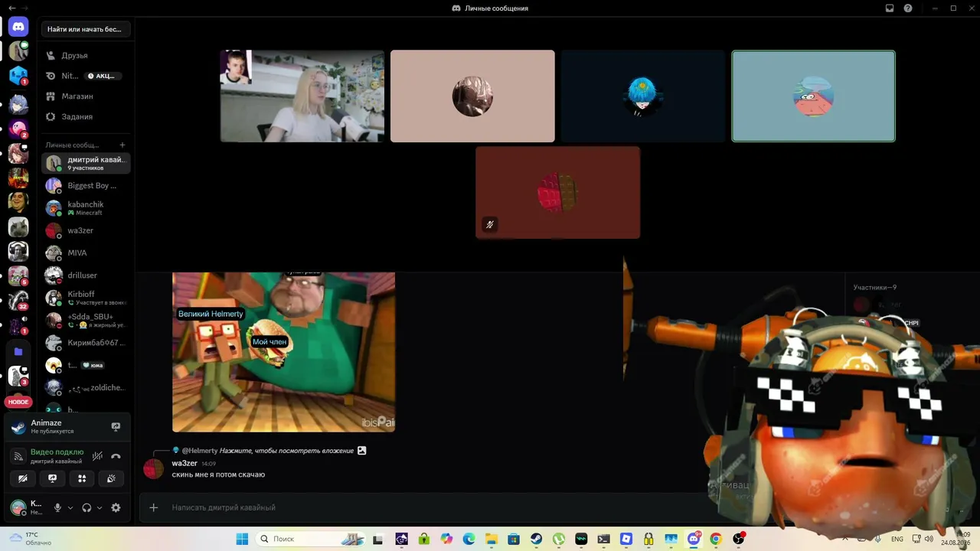Toggle noise suppression in voice panel
Viewport: 980px width, 551px height.
tap(97, 456)
